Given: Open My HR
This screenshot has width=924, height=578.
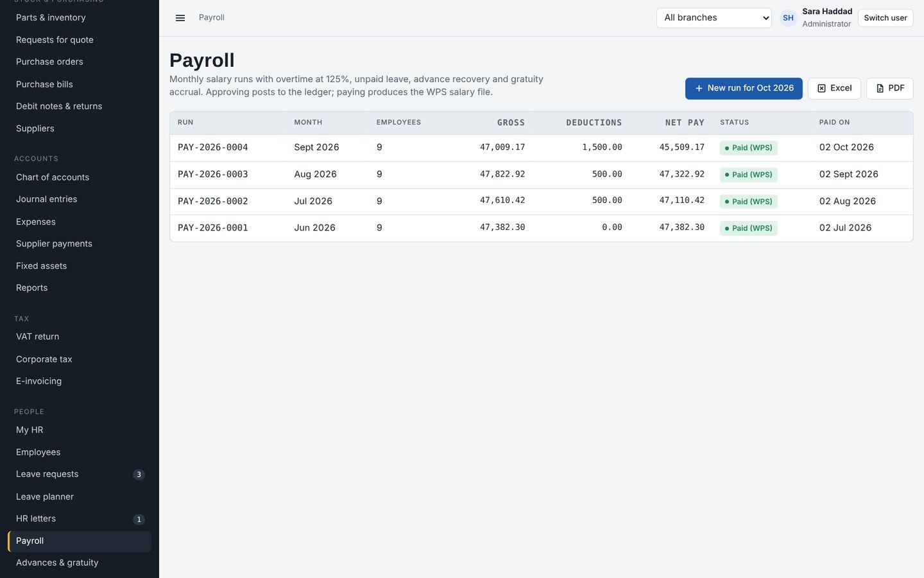Looking at the screenshot, I should [x=80, y=430].
